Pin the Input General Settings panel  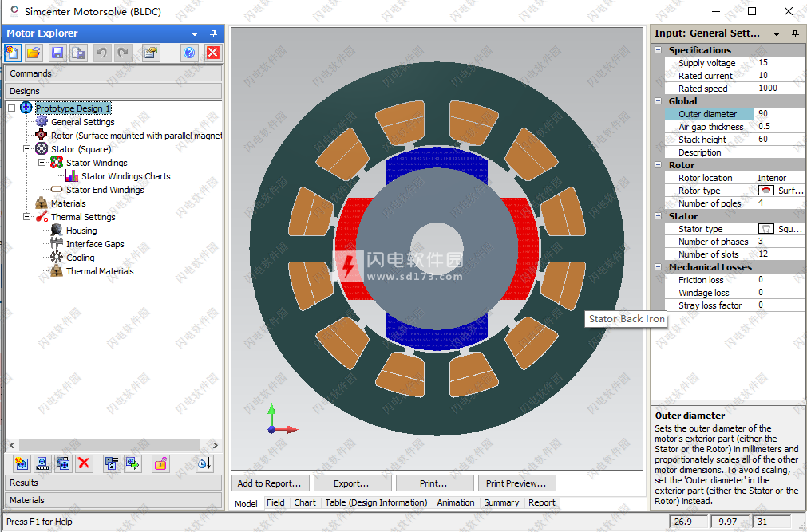coord(795,33)
